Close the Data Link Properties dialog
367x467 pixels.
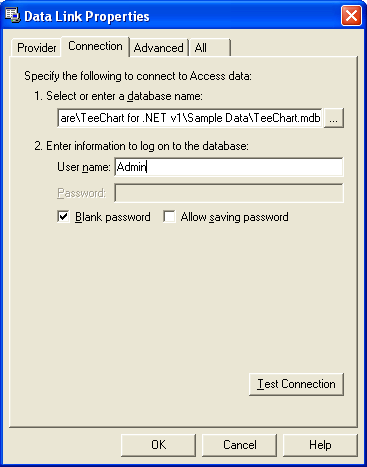point(351,16)
